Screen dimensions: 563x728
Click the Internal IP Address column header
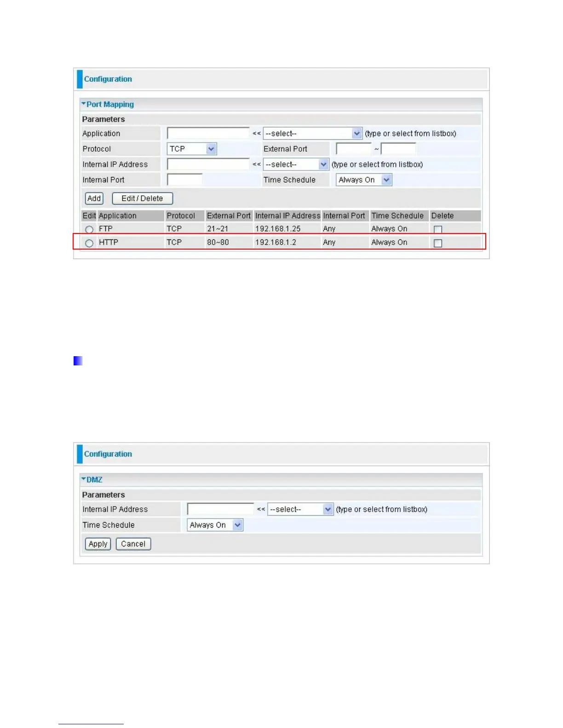[x=288, y=216]
